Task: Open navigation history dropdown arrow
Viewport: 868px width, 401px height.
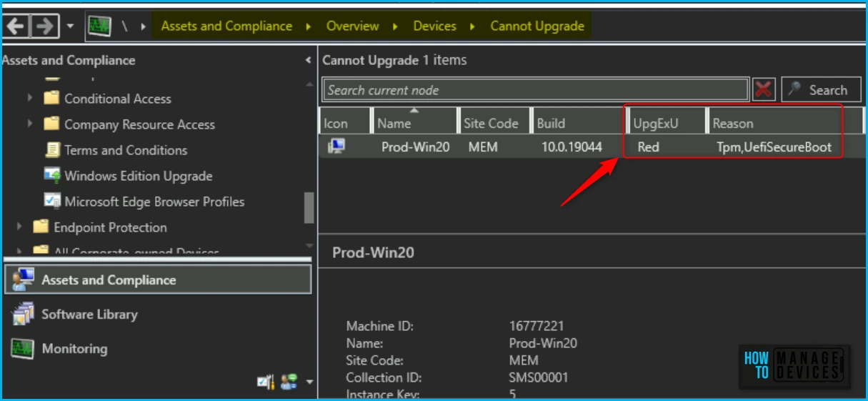Action: pyautogui.click(x=70, y=27)
